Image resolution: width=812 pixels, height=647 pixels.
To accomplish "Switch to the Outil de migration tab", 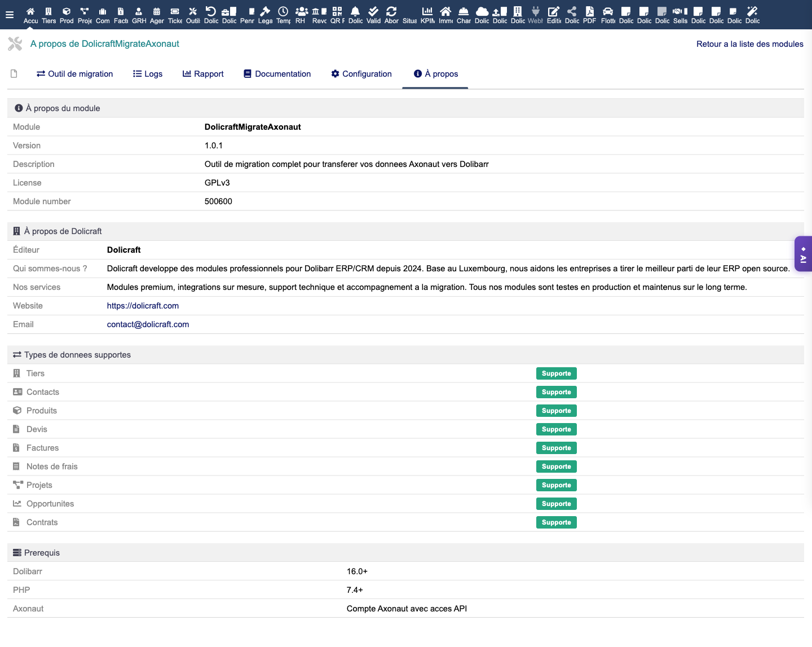I will [75, 74].
